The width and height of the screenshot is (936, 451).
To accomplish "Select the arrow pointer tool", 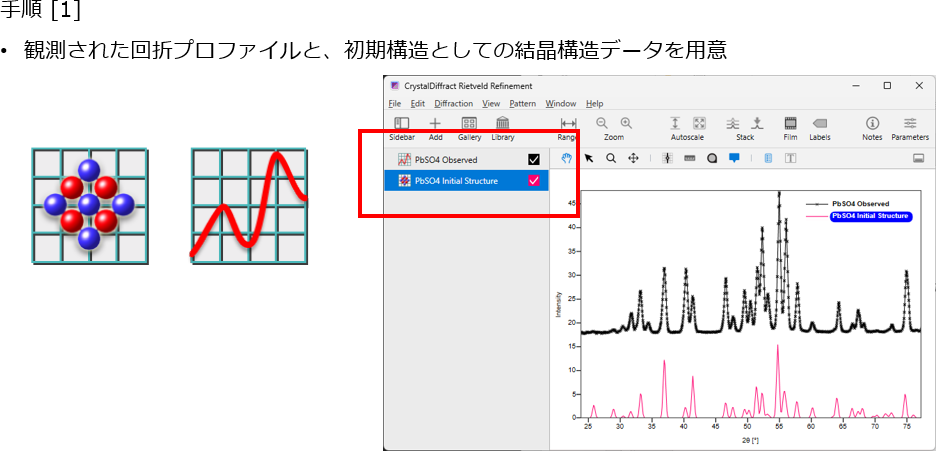I will pos(589,158).
